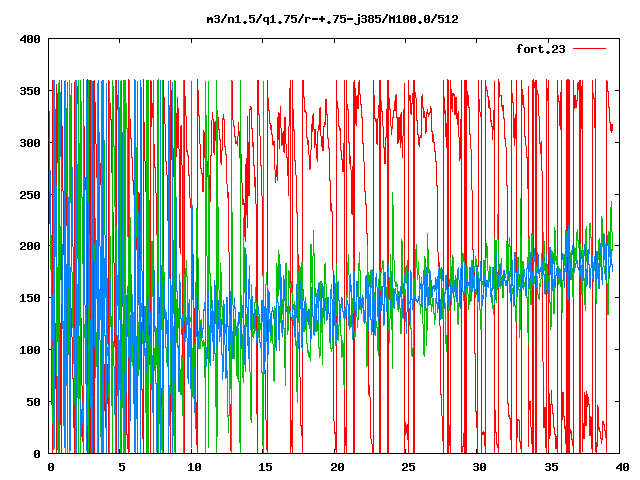
Task: Click the red line sample in legend
Action: tap(589, 49)
